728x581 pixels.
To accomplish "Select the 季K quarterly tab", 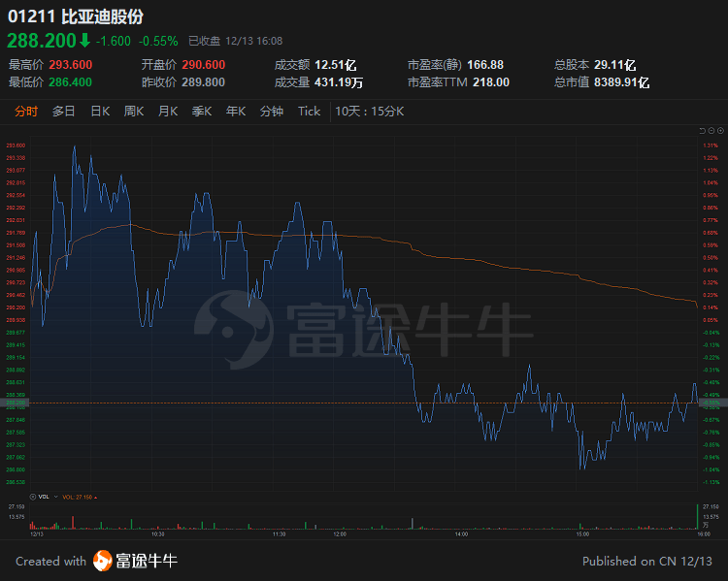I will [202, 112].
